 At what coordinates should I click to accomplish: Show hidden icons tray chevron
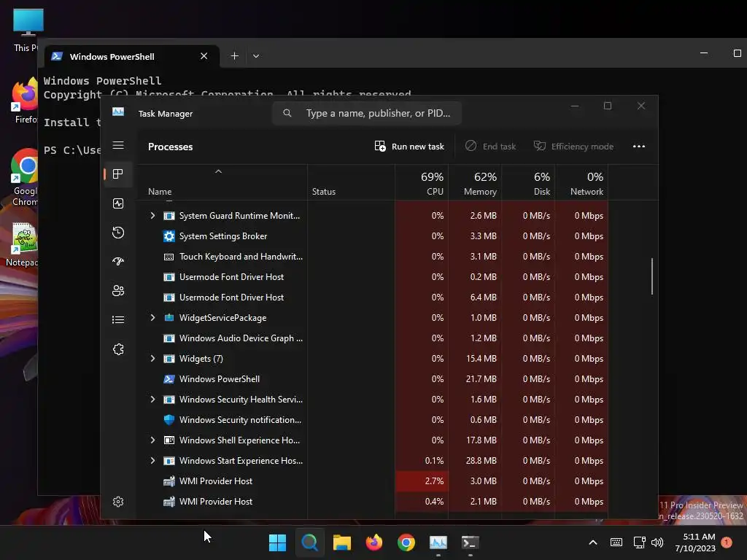593,542
